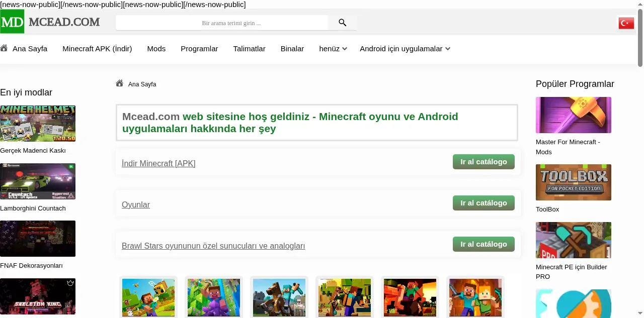Image resolution: width=644 pixels, height=318 pixels.
Task: Select the Talimatlar menu item
Action: (249, 49)
